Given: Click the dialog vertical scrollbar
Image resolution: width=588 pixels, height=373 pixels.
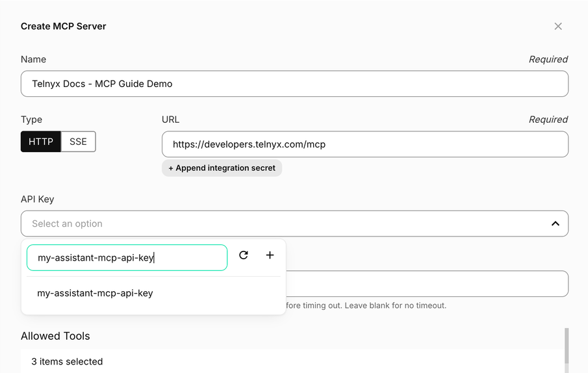Looking at the screenshot, I should (567, 346).
